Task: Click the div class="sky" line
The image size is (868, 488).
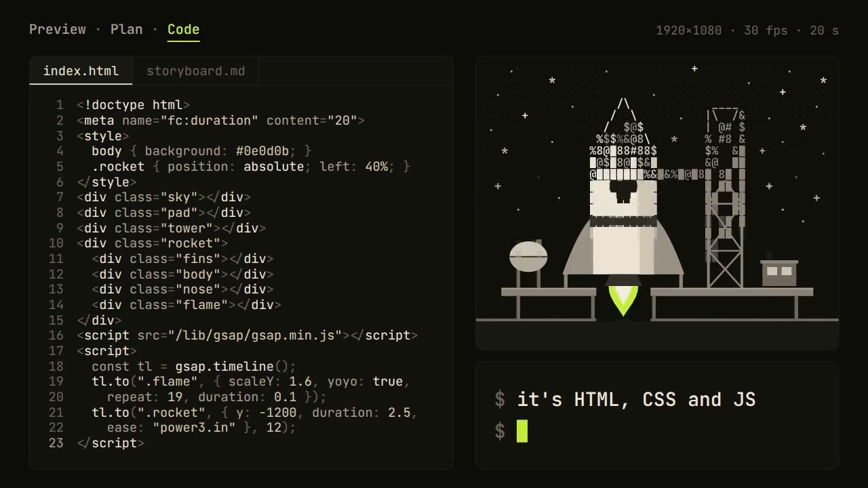Action: pos(164,197)
